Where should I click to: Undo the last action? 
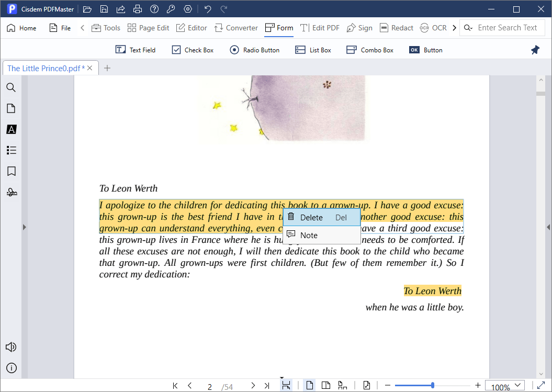208,9
